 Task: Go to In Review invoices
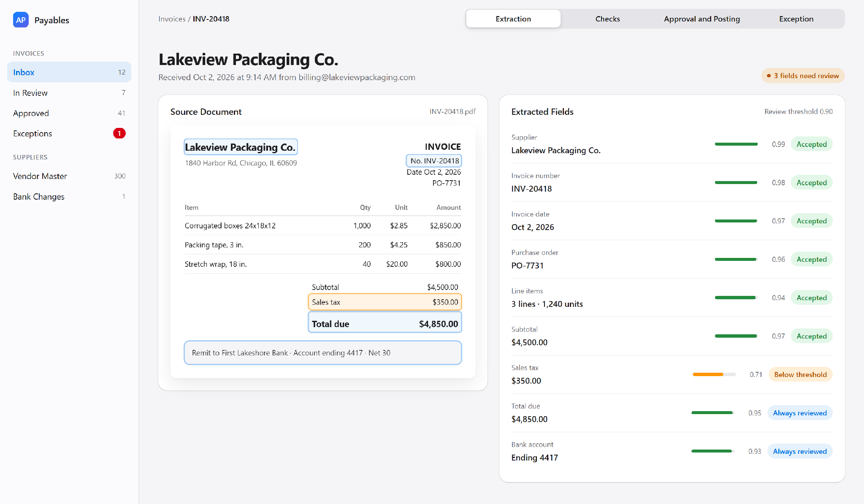point(69,93)
